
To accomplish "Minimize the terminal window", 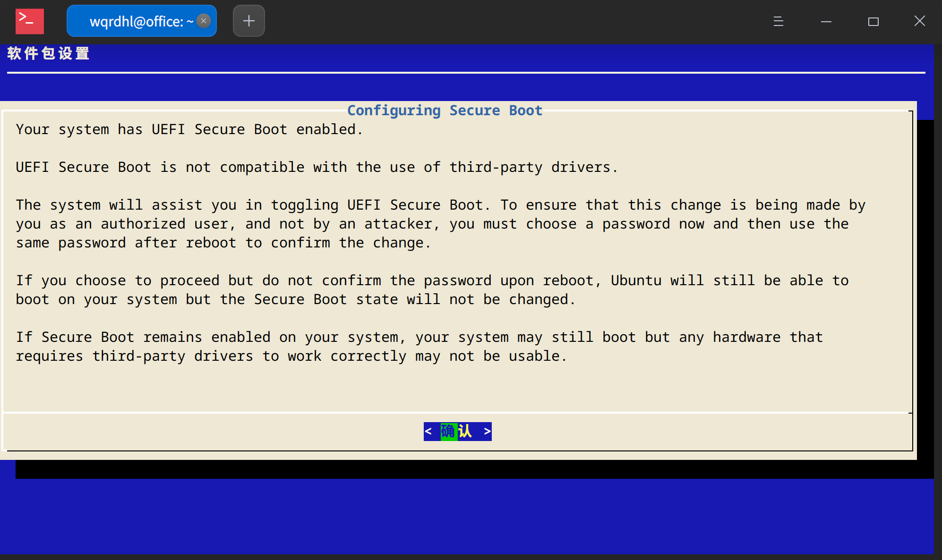I will (x=826, y=21).
